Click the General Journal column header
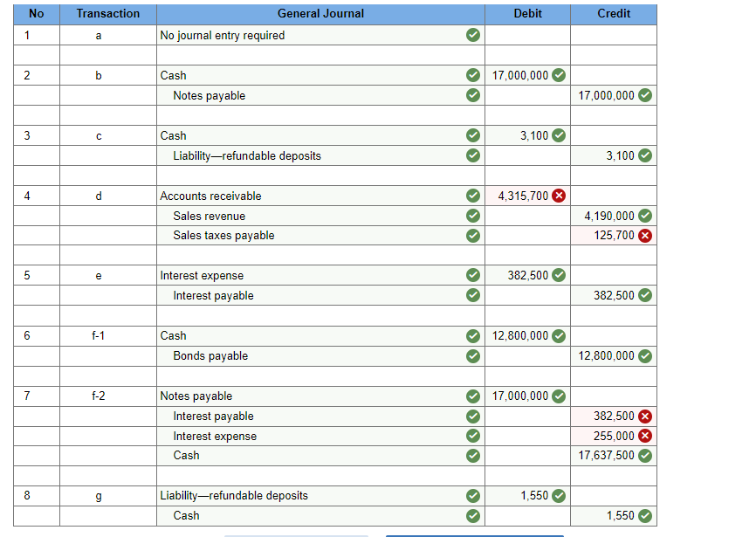The height and width of the screenshot is (537, 756). 320,14
